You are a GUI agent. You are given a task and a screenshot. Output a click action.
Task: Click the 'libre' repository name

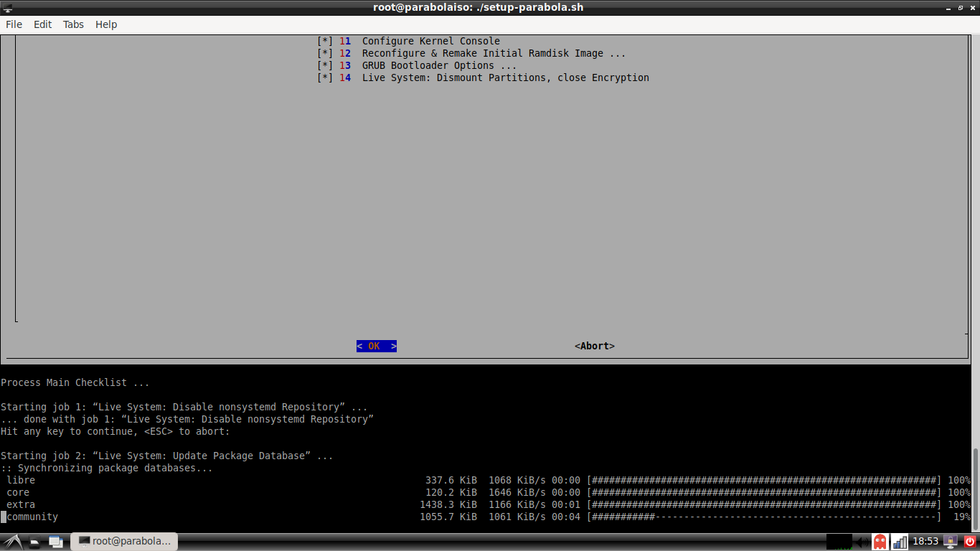click(21, 480)
